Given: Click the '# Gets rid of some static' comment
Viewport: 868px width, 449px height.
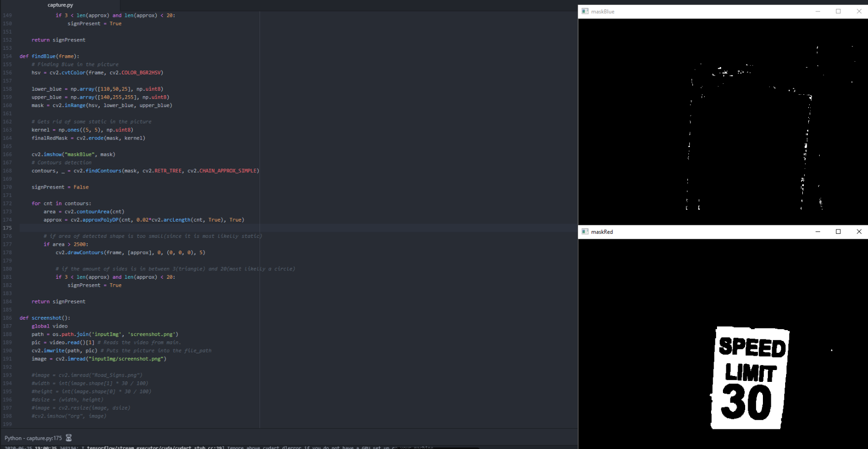Looking at the screenshot, I should coord(91,121).
